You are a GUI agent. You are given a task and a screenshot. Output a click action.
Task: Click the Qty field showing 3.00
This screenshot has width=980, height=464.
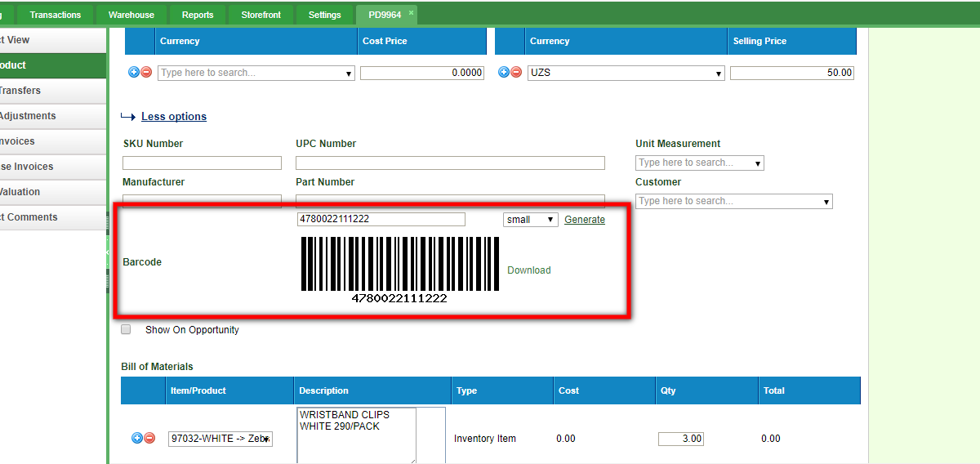pos(681,439)
